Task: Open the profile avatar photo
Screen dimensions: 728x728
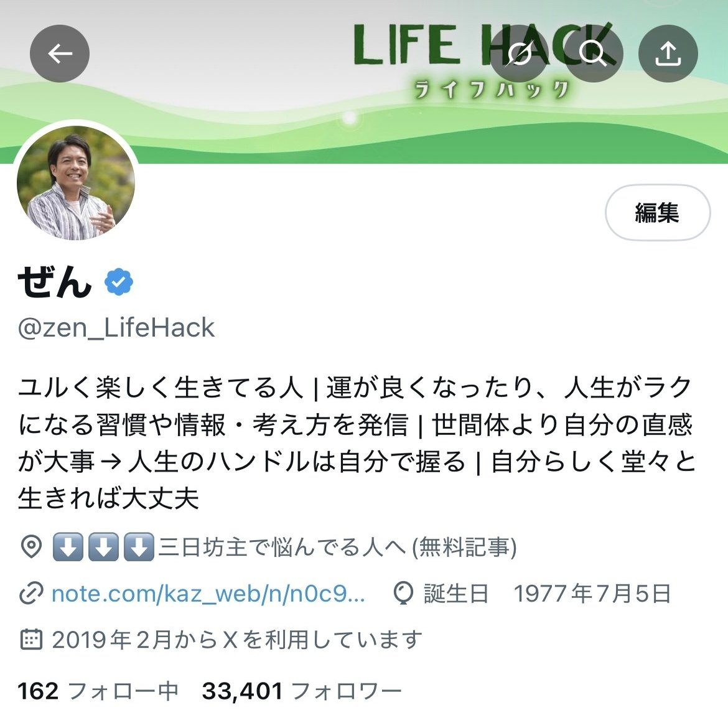Action: 76,182
